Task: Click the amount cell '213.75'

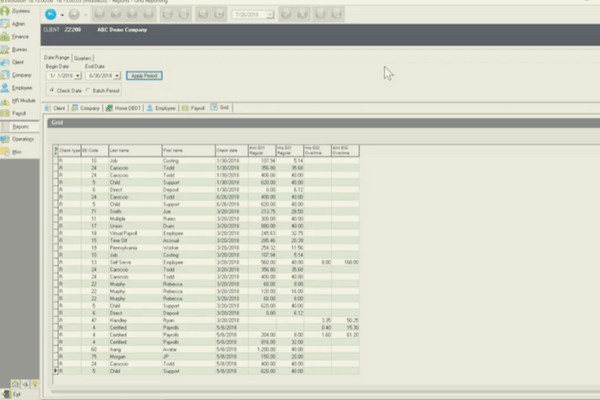Action: (262, 211)
